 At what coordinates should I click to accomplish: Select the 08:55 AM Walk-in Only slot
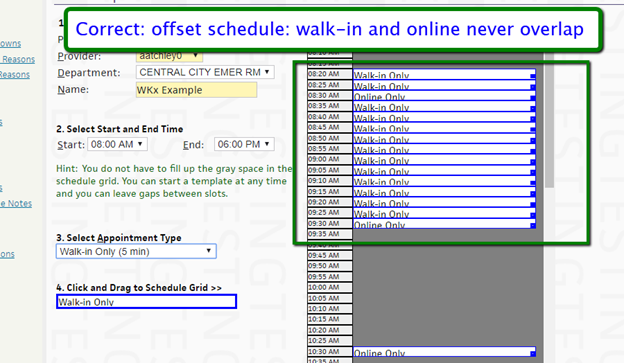click(x=444, y=149)
